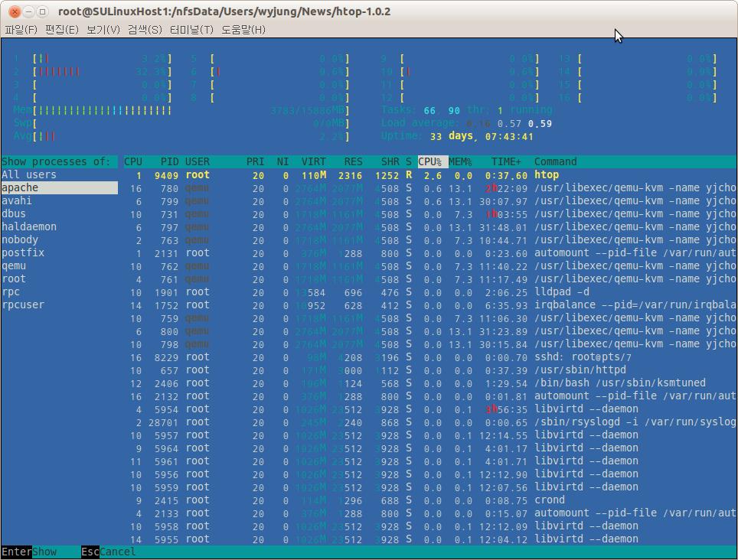The width and height of the screenshot is (738, 560).
Task: Select the libvirtd process with PID 5954
Action: [430, 409]
